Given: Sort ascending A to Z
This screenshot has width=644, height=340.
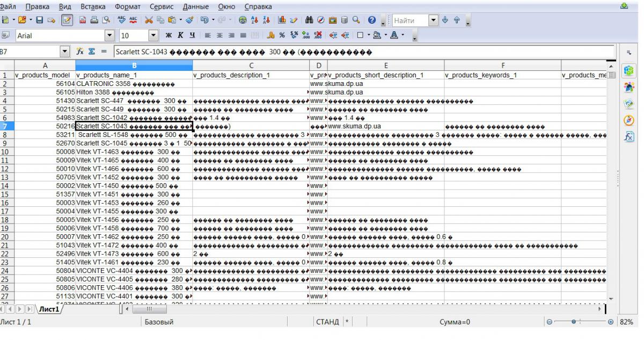Looking at the screenshot, I should (x=253, y=21).
